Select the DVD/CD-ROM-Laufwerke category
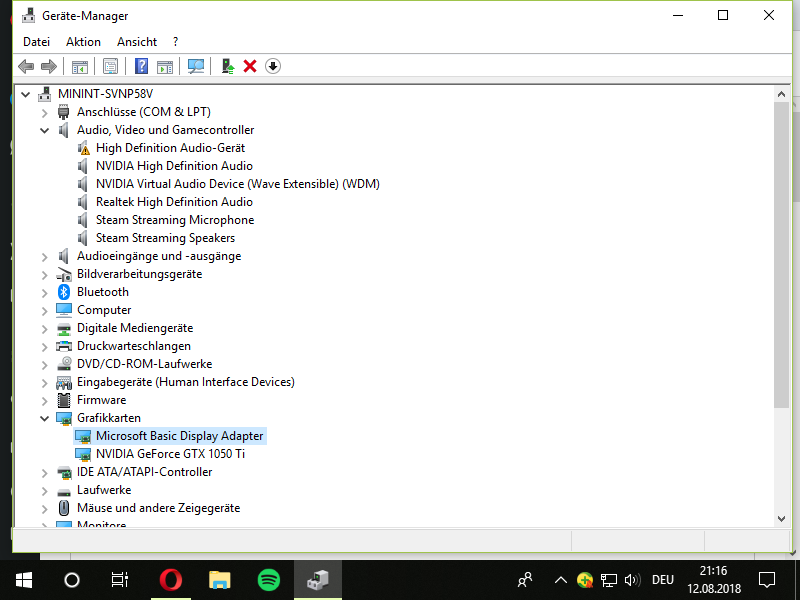Image resolution: width=800 pixels, height=600 pixels. (x=144, y=364)
